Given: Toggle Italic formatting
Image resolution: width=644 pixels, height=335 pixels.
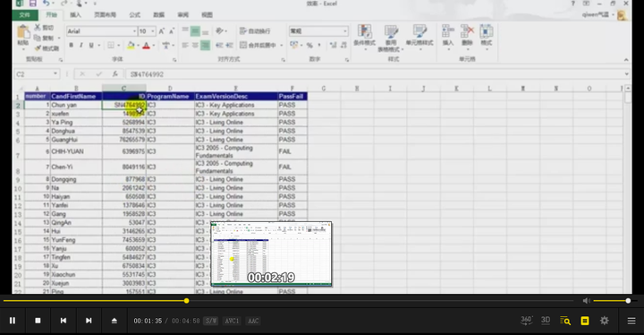Looking at the screenshot, I should 80,46.
